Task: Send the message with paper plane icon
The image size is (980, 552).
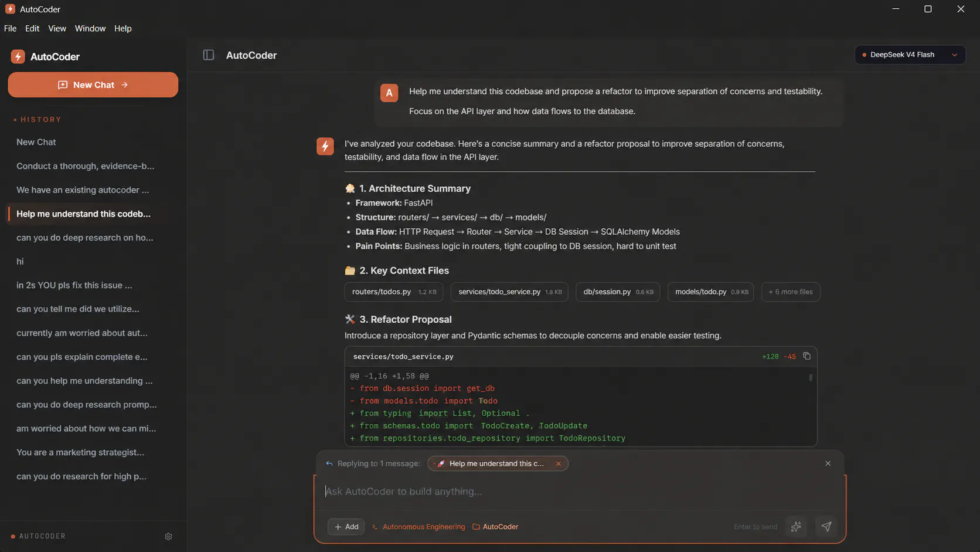Action: 826,526
